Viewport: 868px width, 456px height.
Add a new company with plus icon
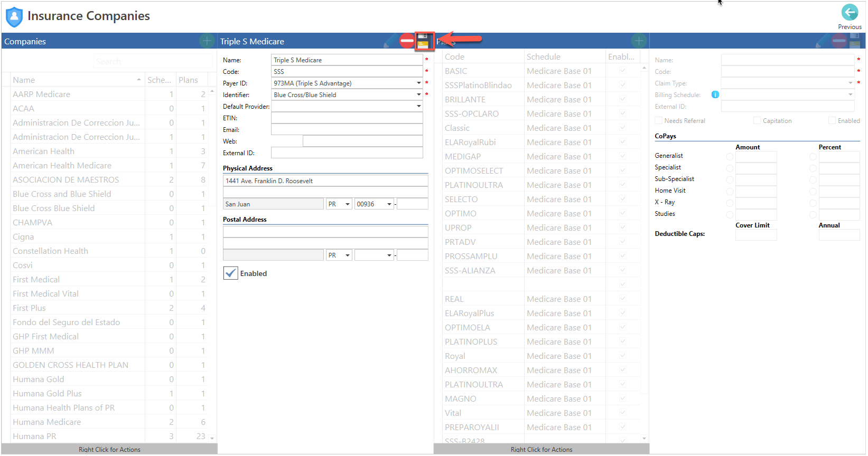click(207, 41)
